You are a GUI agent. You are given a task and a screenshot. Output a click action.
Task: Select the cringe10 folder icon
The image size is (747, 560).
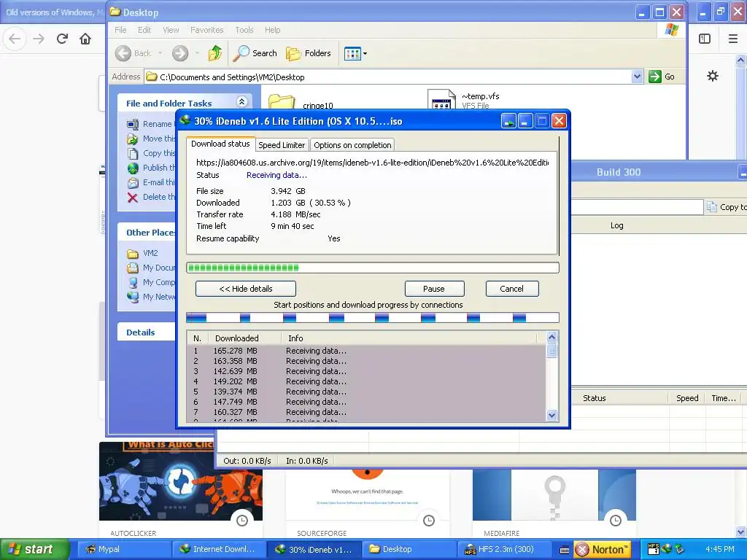point(282,101)
